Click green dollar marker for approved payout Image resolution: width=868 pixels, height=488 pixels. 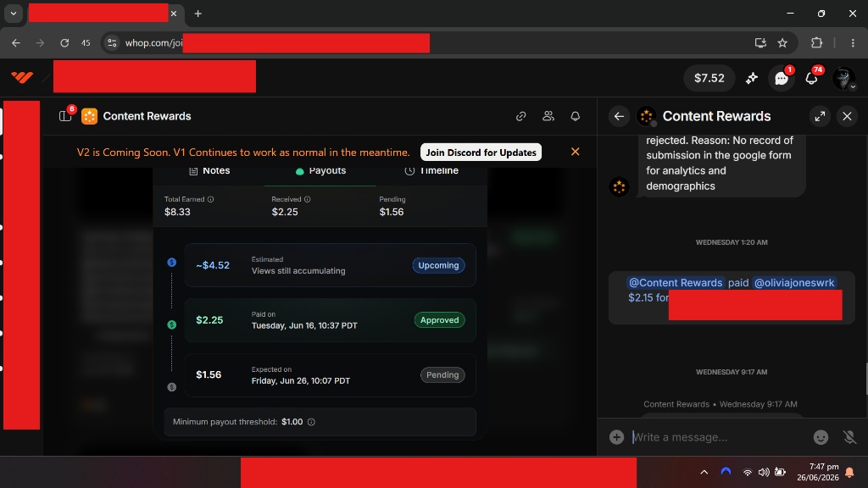click(x=171, y=324)
